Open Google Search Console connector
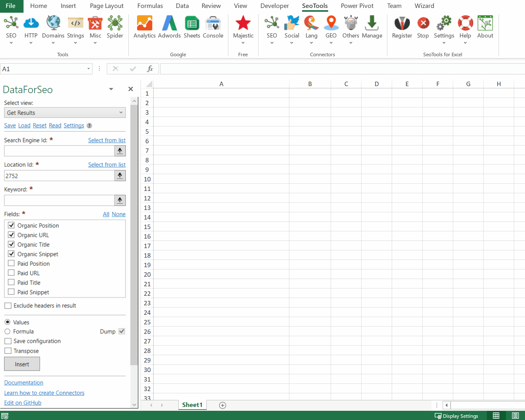Image resolution: width=525 pixels, height=420 pixels. 213,23
